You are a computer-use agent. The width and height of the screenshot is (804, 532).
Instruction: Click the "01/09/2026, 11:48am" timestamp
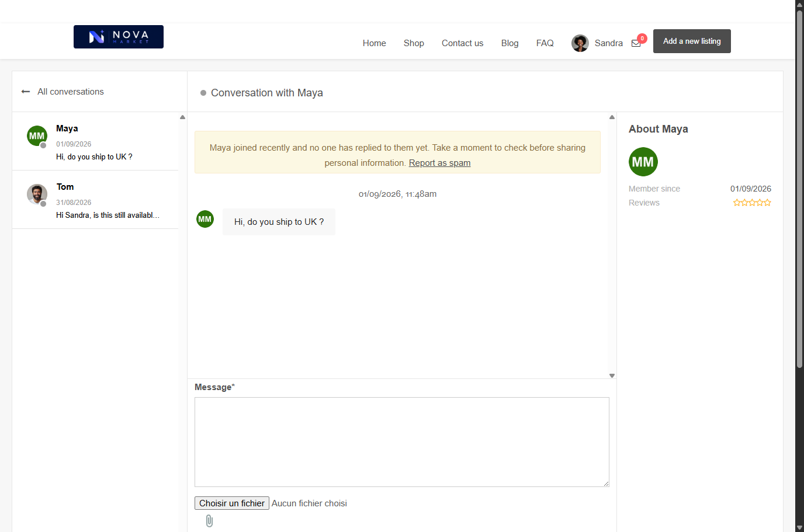point(398,194)
